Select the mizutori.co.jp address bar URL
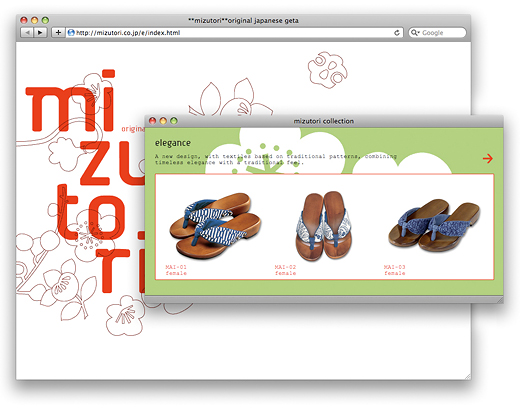Image resolution: width=520 pixels, height=408 pixels. click(x=128, y=33)
